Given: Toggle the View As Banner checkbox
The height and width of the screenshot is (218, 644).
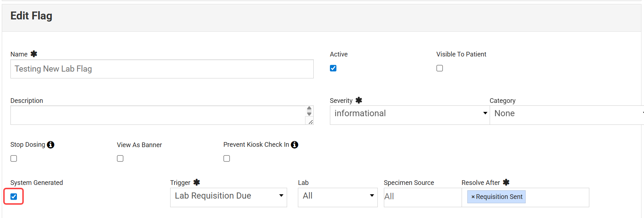Looking at the screenshot, I should click(120, 159).
